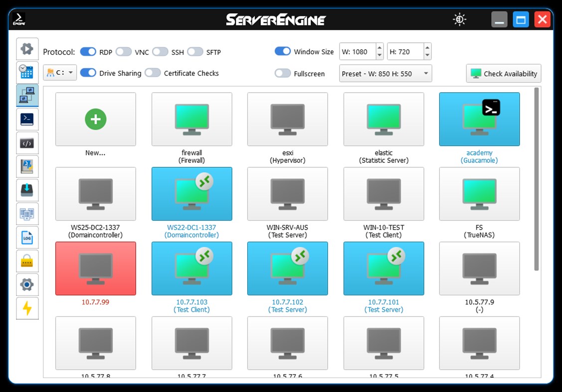
Task: Open the scheduler calendar sidebar icon
Action: click(x=27, y=71)
